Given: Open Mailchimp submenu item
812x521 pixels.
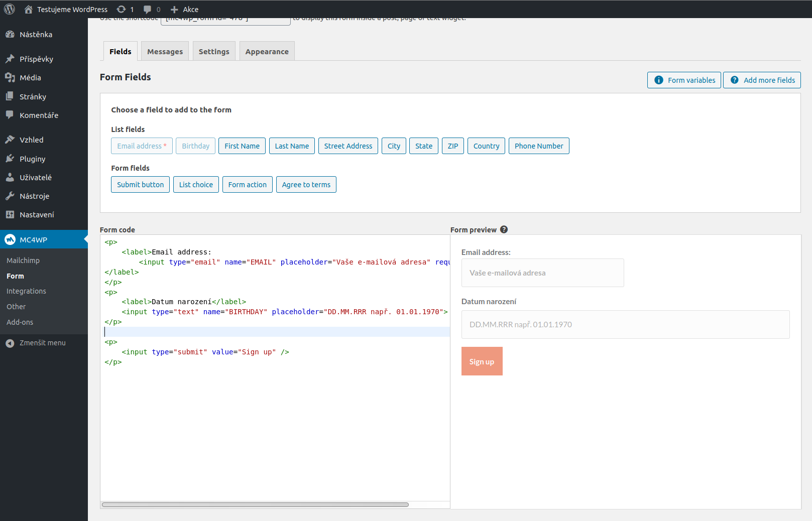Looking at the screenshot, I should coord(23,260).
